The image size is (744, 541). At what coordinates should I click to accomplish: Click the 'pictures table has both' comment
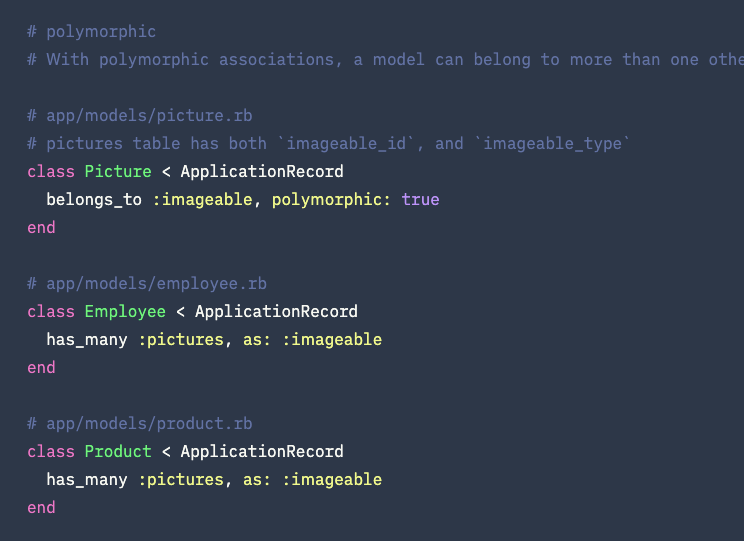point(329,143)
